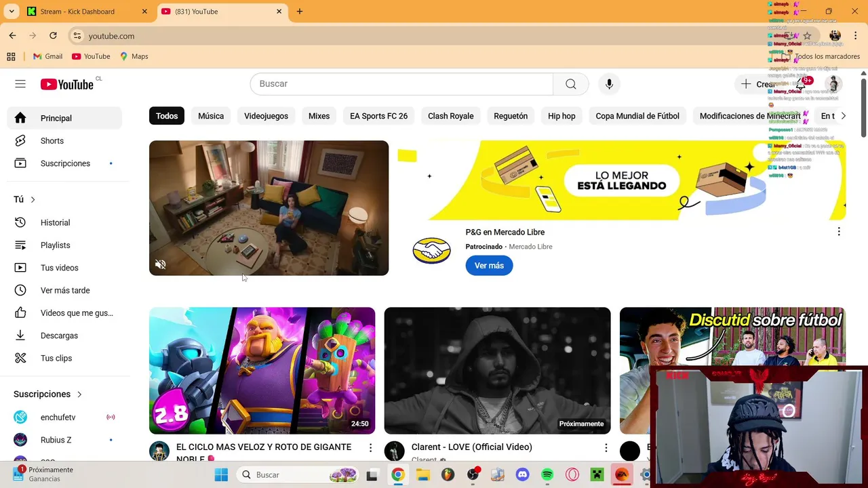Close the YouTube tab
Screen dimensions: 868x488
(279, 12)
